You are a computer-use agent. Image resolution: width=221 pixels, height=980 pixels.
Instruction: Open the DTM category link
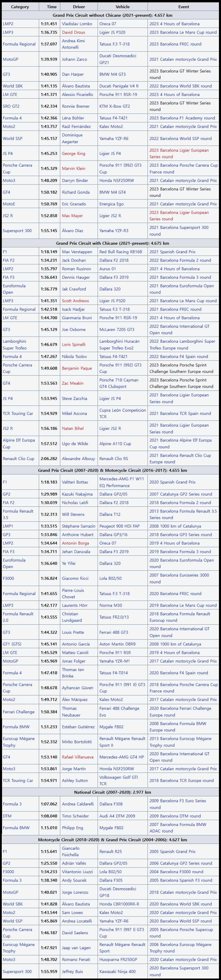click(x=7, y=816)
